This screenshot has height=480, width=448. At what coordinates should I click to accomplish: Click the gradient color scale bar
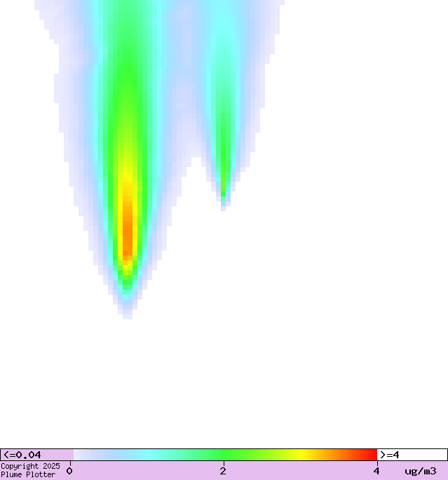pos(225,455)
